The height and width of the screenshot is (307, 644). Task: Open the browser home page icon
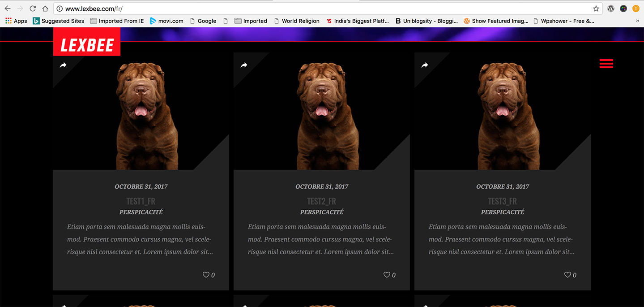45,9
